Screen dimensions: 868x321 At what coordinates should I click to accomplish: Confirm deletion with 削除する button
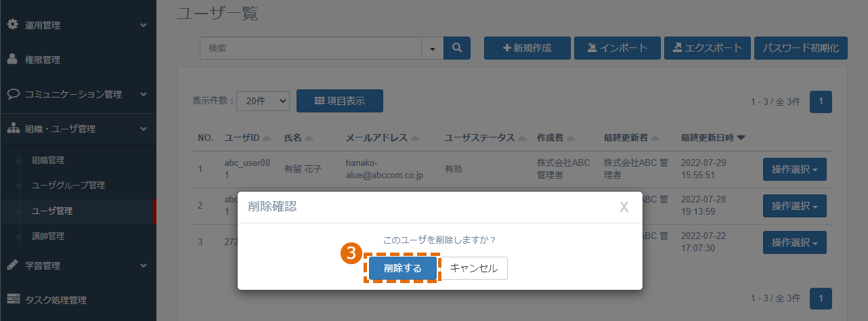(x=403, y=268)
